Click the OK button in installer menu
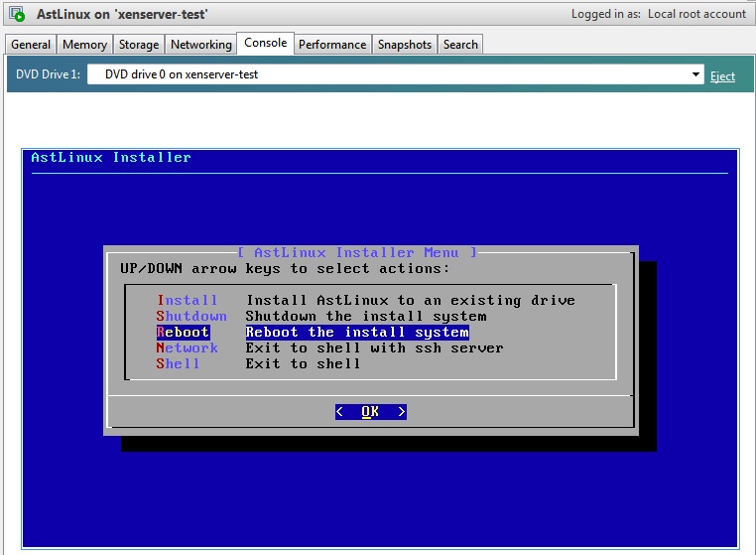 point(371,412)
